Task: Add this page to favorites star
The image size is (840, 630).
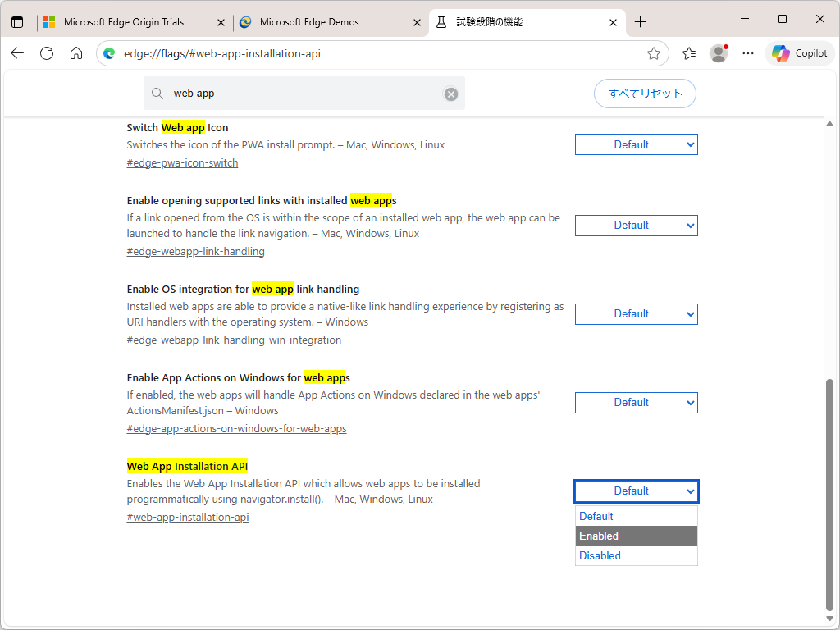Action: pyautogui.click(x=653, y=53)
